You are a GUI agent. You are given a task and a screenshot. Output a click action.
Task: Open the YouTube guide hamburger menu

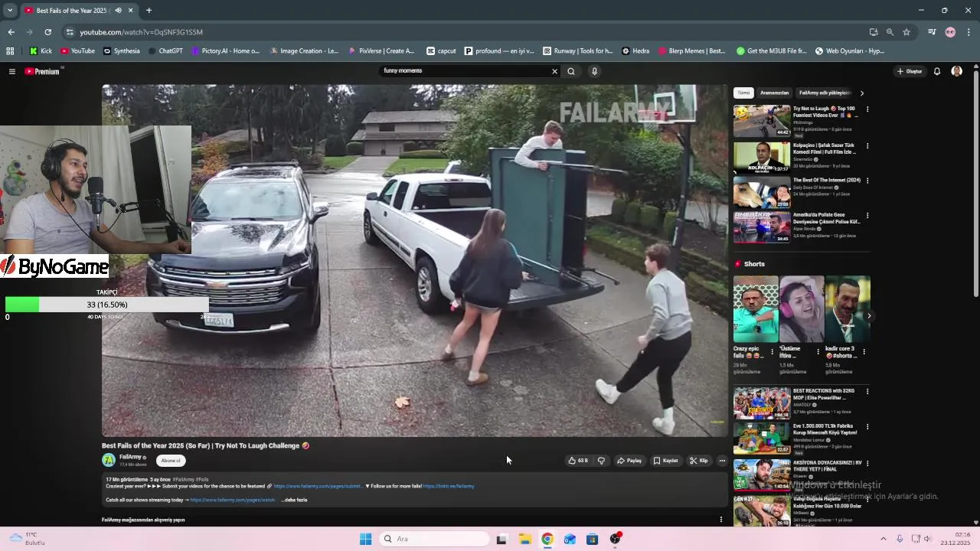tap(11, 71)
